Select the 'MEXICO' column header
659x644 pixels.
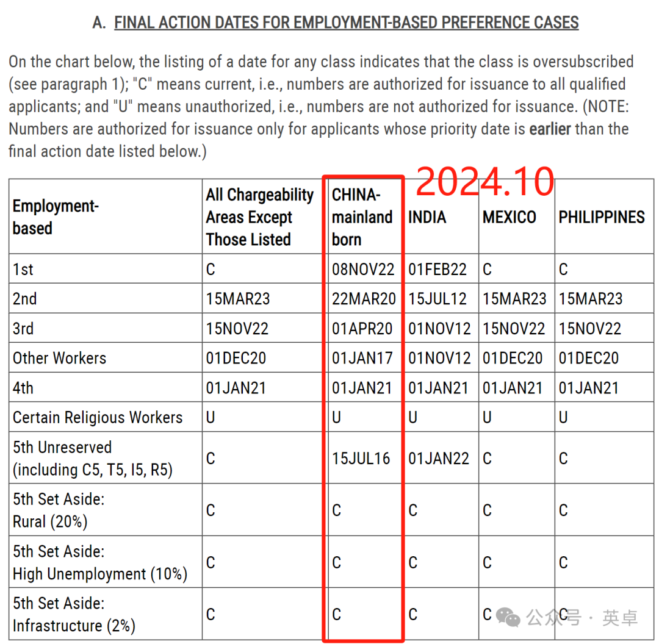click(509, 217)
